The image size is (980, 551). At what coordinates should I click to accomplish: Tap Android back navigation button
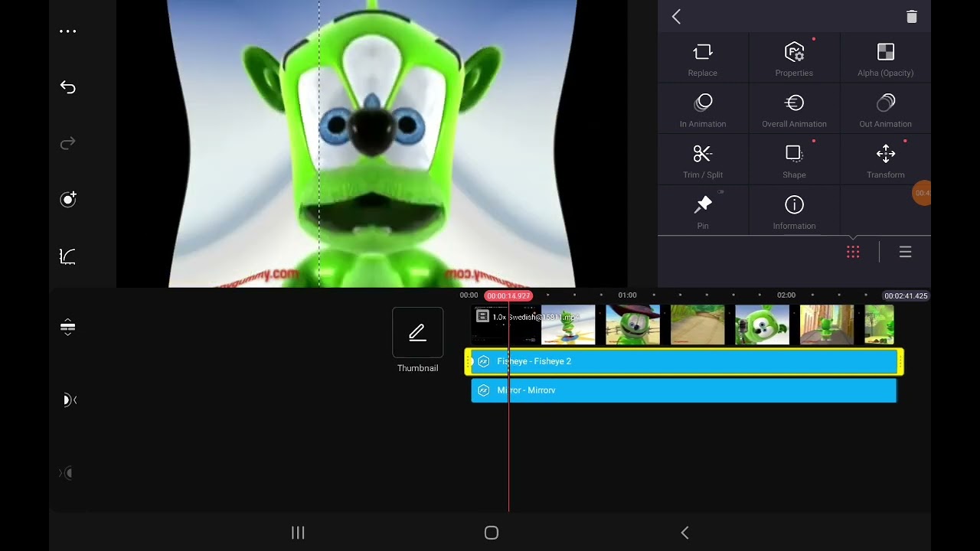point(684,533)
